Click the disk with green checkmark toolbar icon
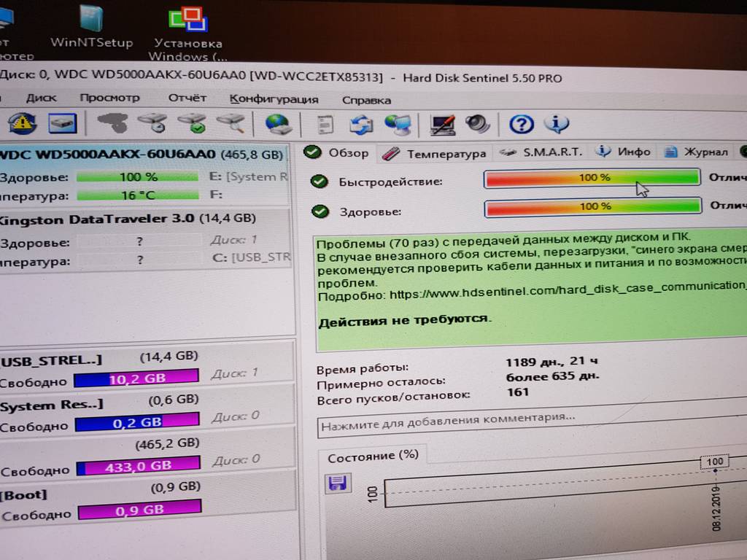Screen dimensions: 747x560 coord(192,122)
